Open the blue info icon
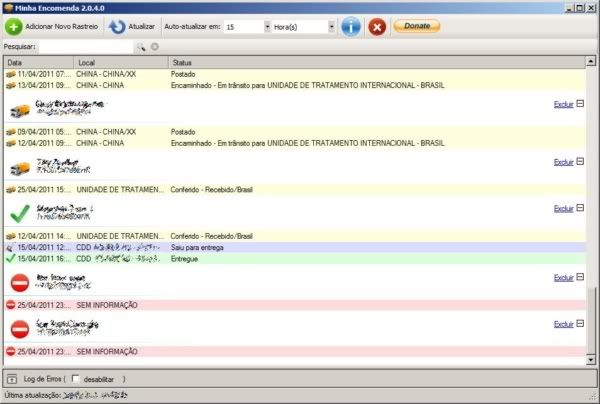The image size is (600, 404). 351,27
